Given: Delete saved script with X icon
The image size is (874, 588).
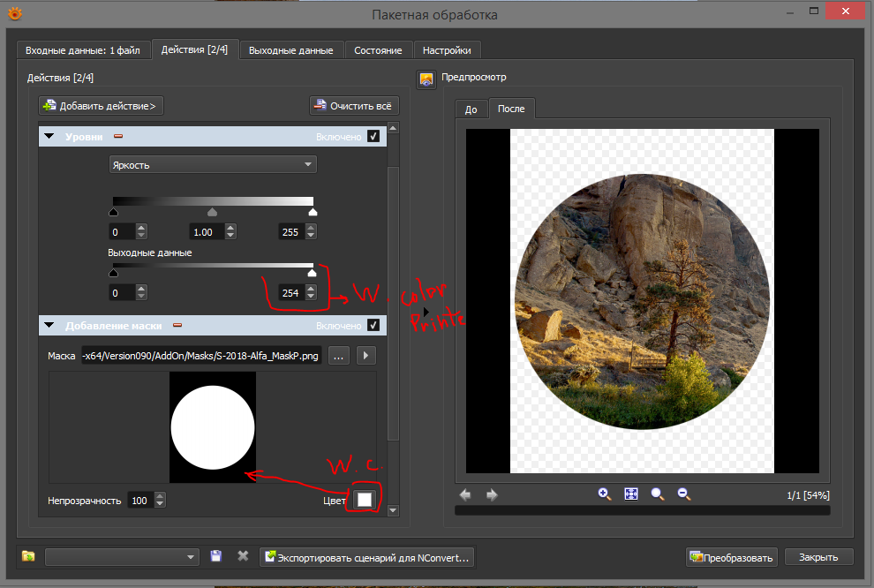Looking at the screenshot, I should (243, 556).
